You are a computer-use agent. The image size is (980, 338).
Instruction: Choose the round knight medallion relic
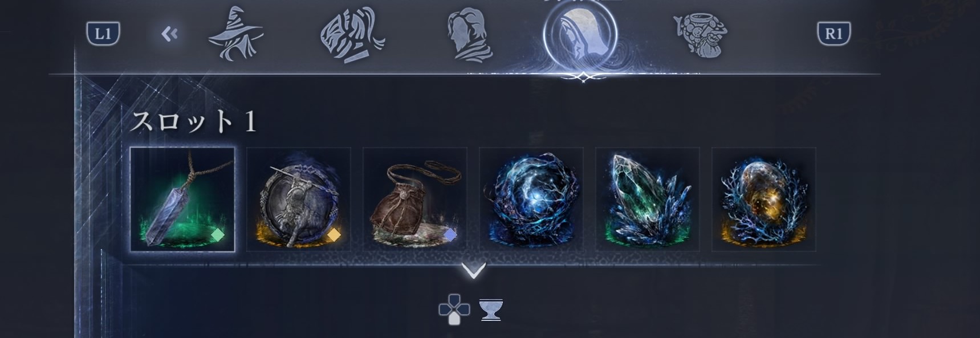pyautogui.click(x=299, y=199)
